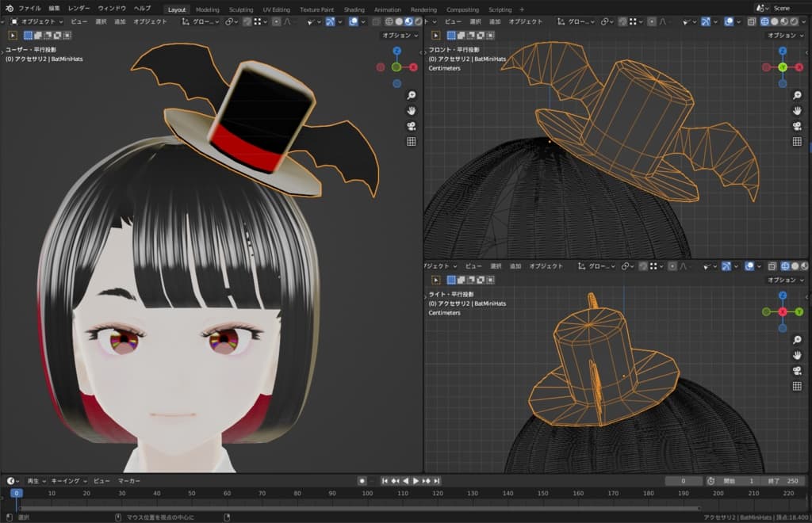Click the blue Z axis on the left viewport gizmo
Image resolution: width=812 pixels, height=523 pixels.
point(396,52)
